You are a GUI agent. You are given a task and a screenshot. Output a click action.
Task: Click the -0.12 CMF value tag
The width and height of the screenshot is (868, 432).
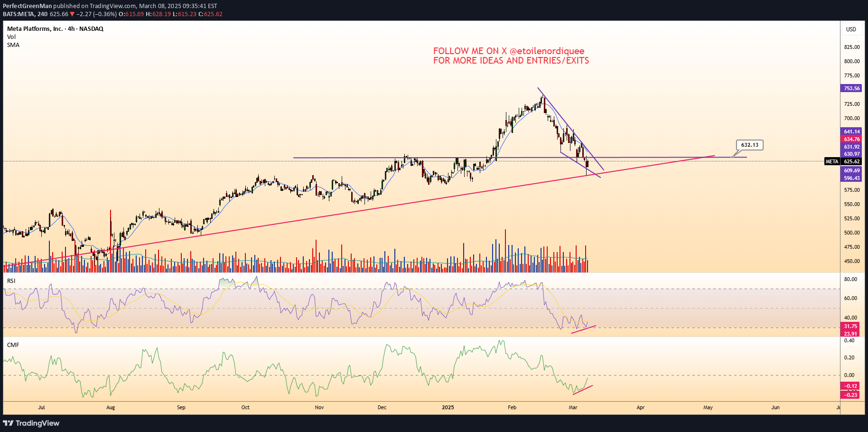850,386
